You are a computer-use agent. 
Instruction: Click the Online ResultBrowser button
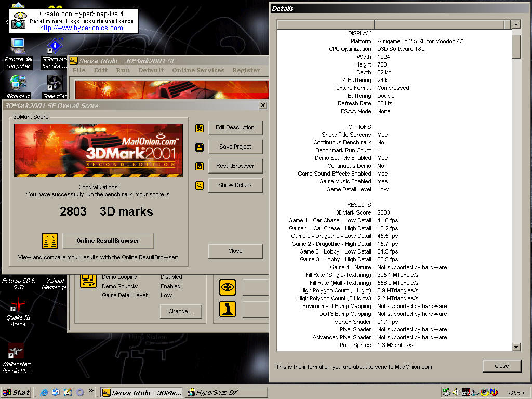[108, 241]
